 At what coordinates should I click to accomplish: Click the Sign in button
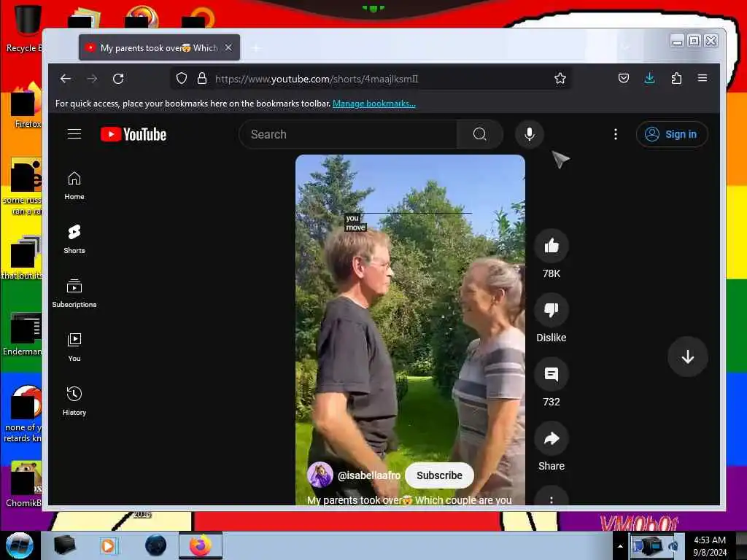672,134
